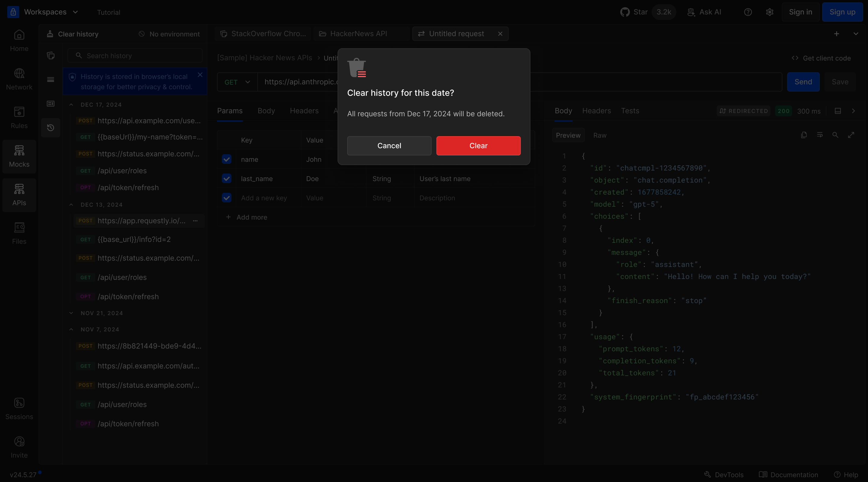Add more parameters row
The height and width of the screenshot is (482, 868).
[247, 217]
